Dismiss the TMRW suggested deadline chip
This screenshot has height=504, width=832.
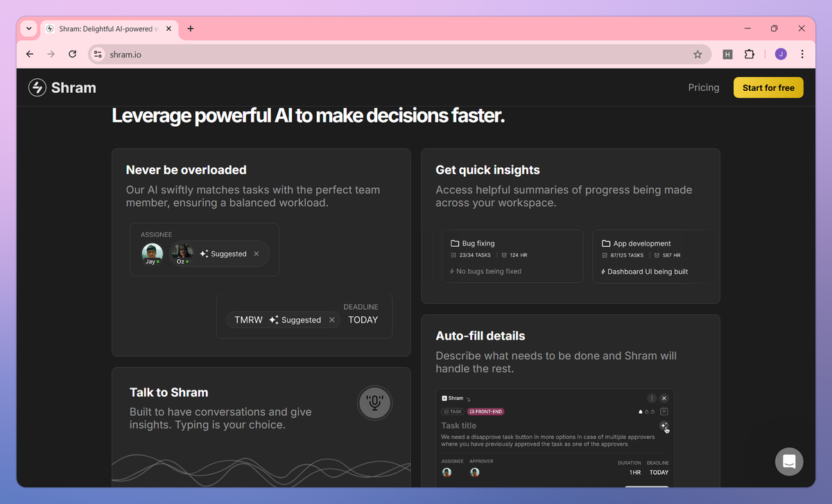point(332,320)
